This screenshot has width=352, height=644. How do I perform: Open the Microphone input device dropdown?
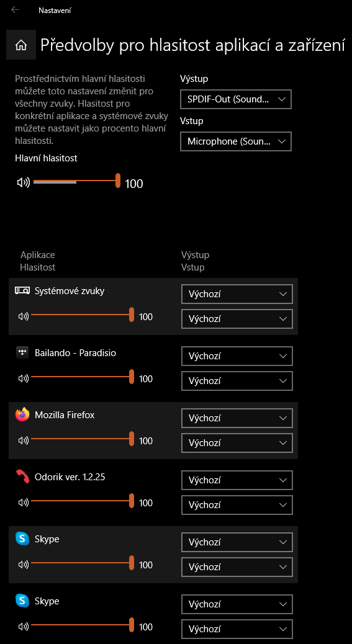click(236, 141)
